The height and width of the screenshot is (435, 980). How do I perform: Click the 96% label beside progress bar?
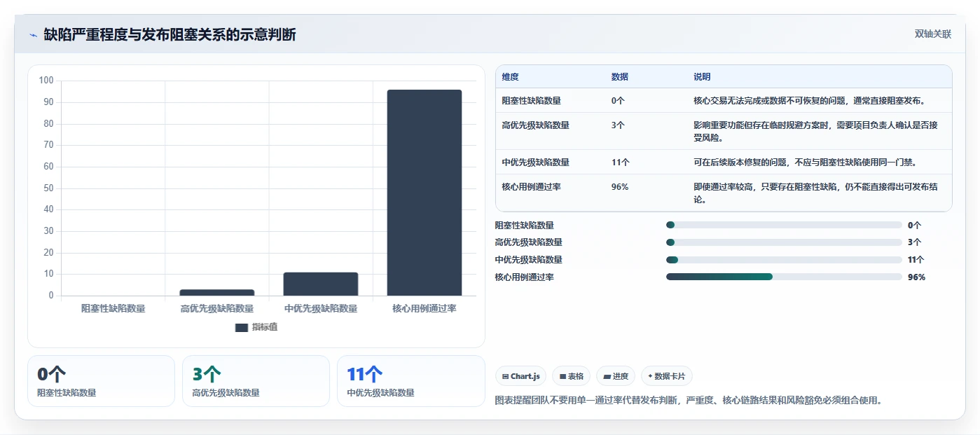click(x=916, y=277)
